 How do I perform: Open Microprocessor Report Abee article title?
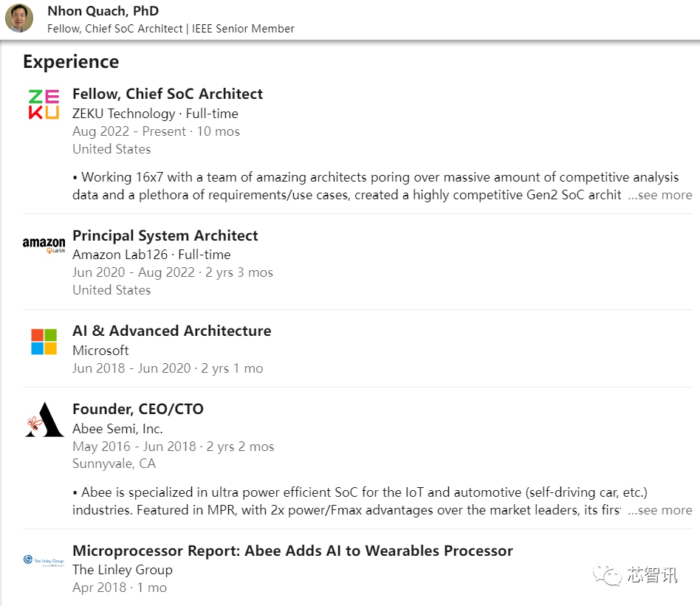click(293, 551)
